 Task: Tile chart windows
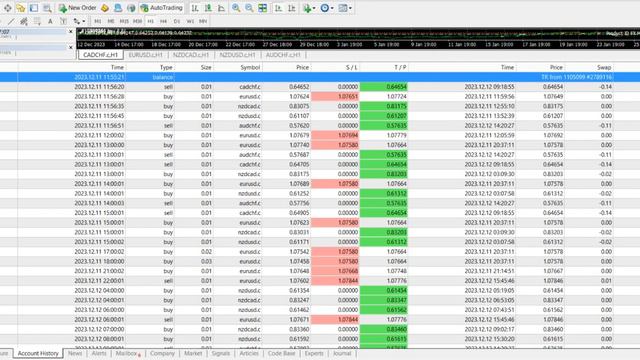[x=262, y=8]
